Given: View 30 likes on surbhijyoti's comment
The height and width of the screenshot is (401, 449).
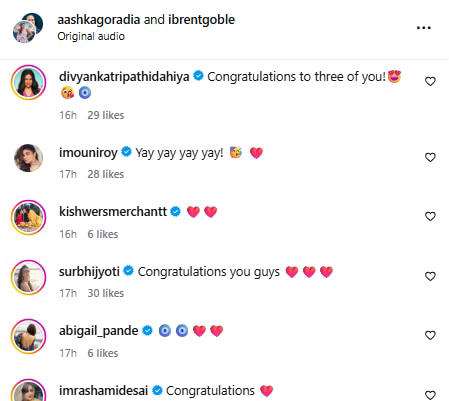Looking at the screenshot, I should (106, 293).
